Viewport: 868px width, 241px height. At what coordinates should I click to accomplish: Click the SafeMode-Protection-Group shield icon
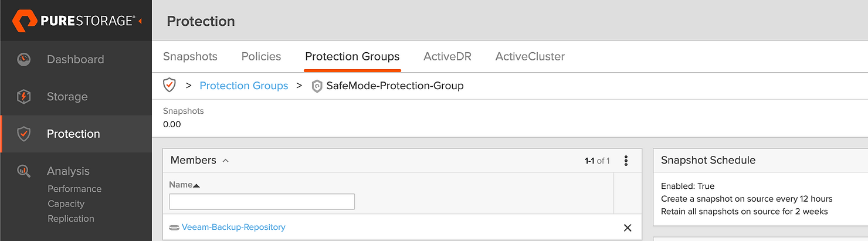317,86
